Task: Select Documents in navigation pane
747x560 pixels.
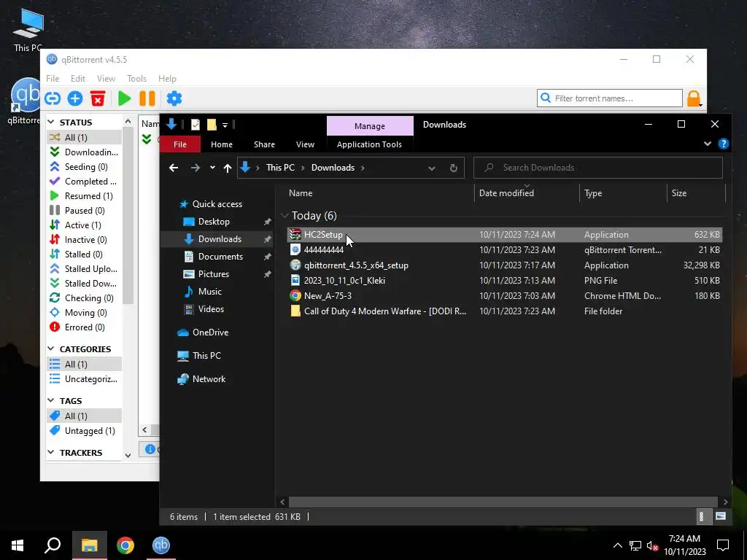Action: (x=220, y=257)
